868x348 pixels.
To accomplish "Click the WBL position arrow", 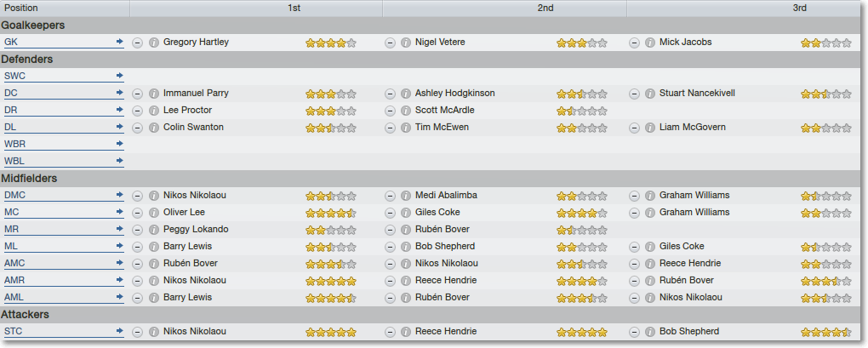I will pos(120,161).
